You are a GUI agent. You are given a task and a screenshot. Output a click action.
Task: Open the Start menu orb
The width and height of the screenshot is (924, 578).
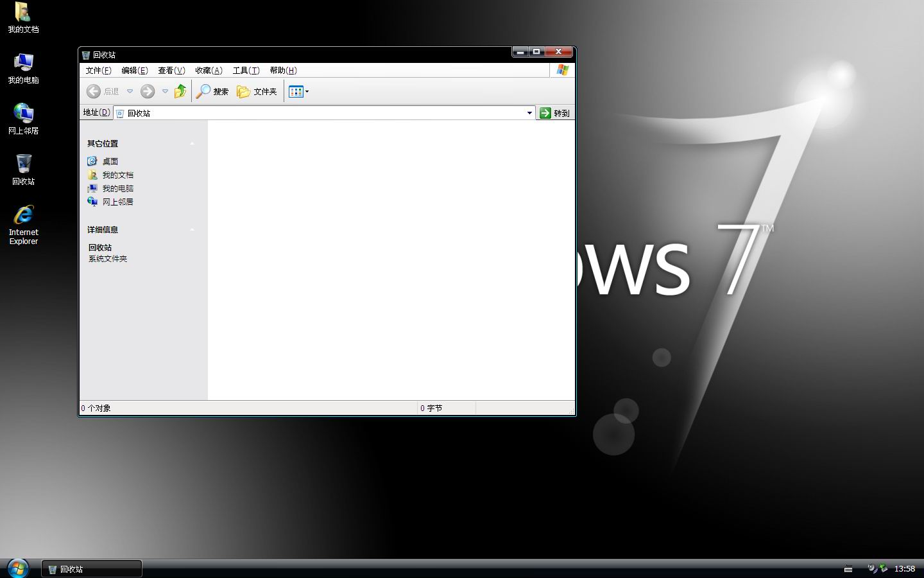point(17,568)
